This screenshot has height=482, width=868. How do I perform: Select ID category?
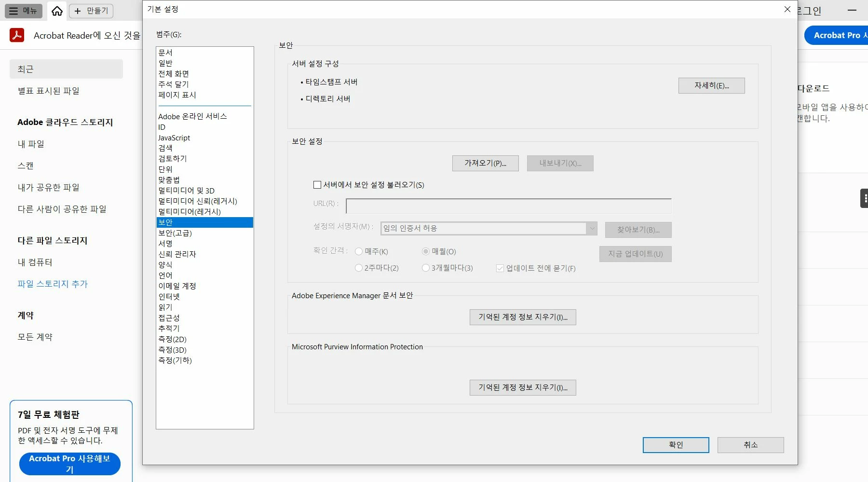click(x=204, y=127)
